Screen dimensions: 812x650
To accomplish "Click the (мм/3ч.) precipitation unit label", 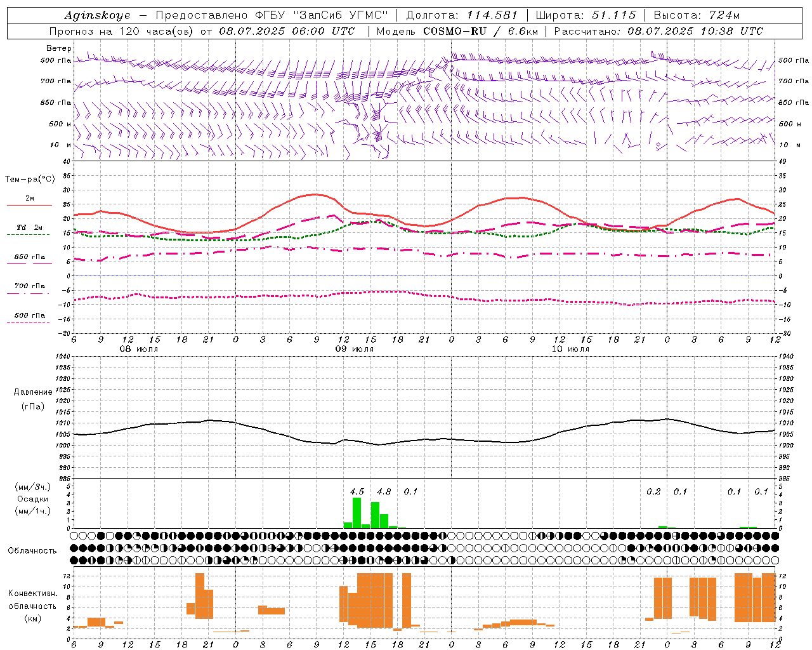I will tap(33, 487).
